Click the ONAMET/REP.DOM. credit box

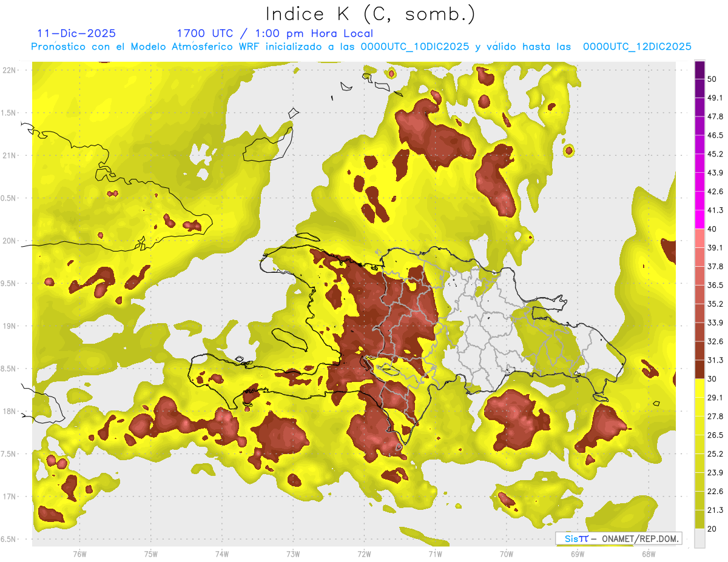pos(635,538)
